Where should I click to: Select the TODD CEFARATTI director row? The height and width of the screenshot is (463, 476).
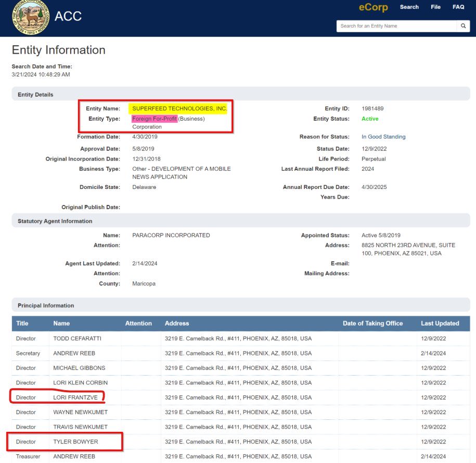point(77,339)
